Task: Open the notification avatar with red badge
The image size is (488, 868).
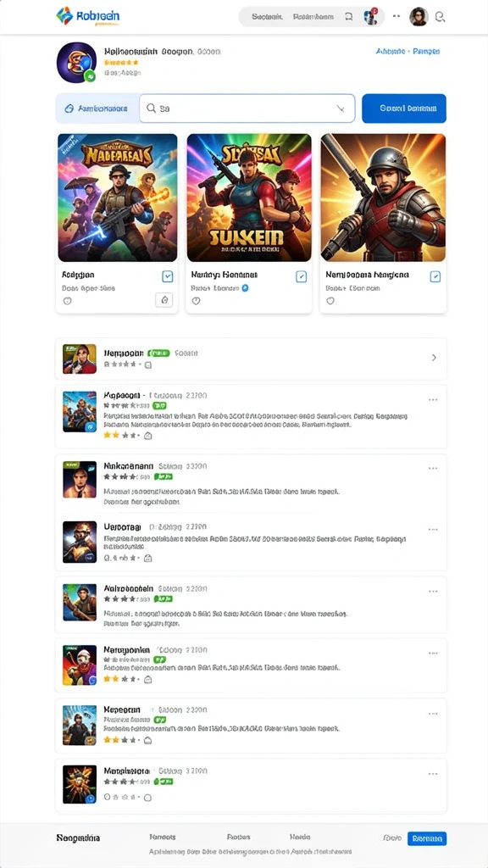Action: (371, 16)
